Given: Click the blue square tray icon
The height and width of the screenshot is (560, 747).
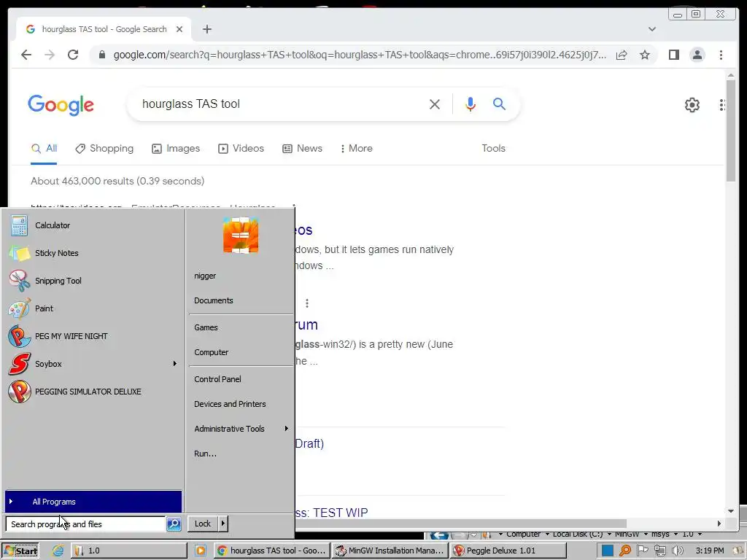Looking at the screenshot, I should (x=607, y=551).
